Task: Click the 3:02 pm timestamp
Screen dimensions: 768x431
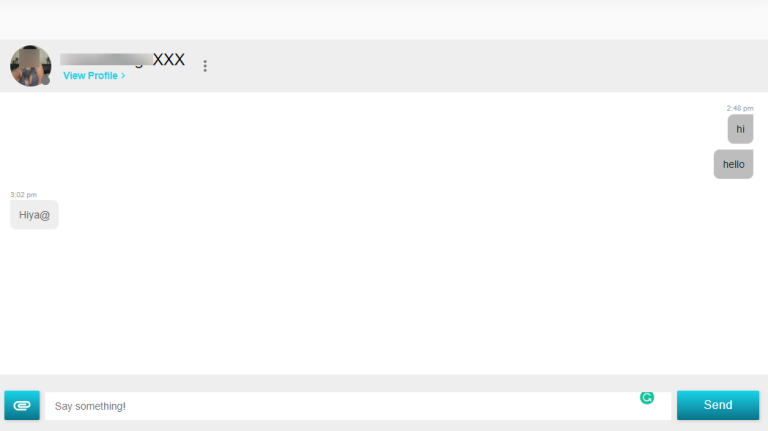Action: [23, 195]
